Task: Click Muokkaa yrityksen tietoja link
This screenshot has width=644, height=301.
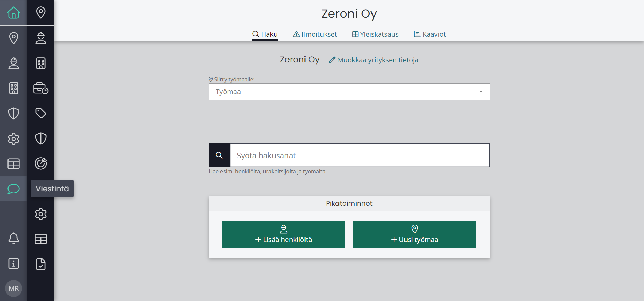Action: 374,60
